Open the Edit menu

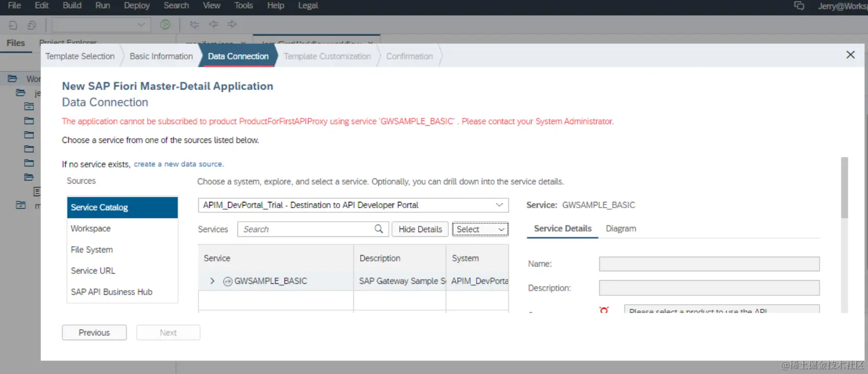41,5
